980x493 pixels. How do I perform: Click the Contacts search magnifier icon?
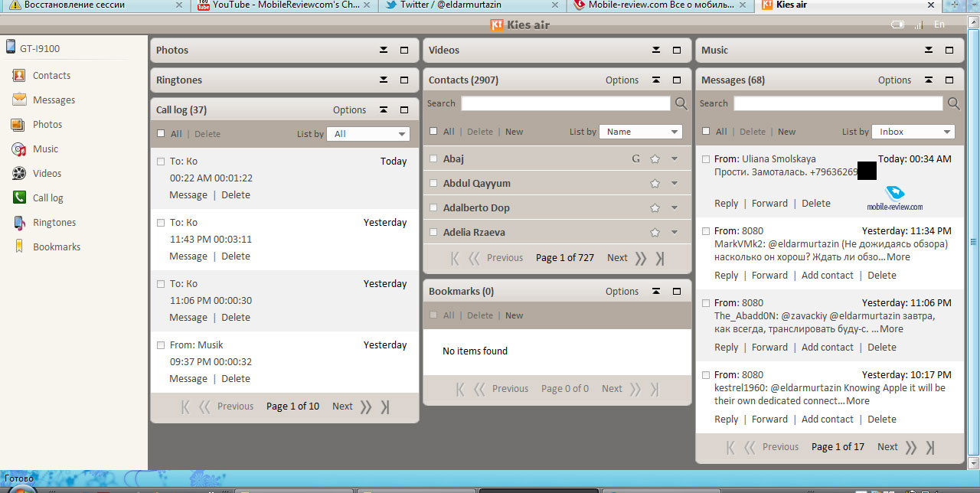point(681,103)
